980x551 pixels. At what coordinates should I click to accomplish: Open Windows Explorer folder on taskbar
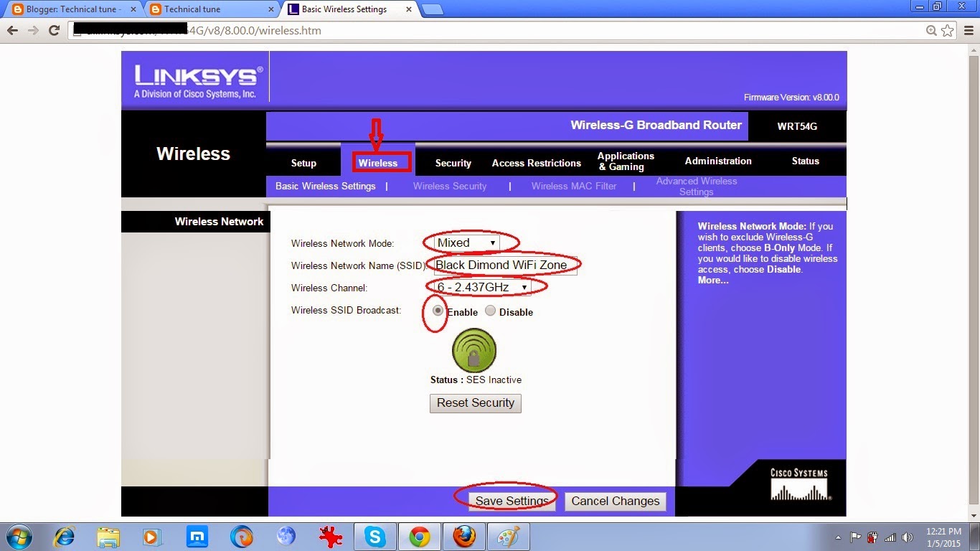click(x=108, y=537)
